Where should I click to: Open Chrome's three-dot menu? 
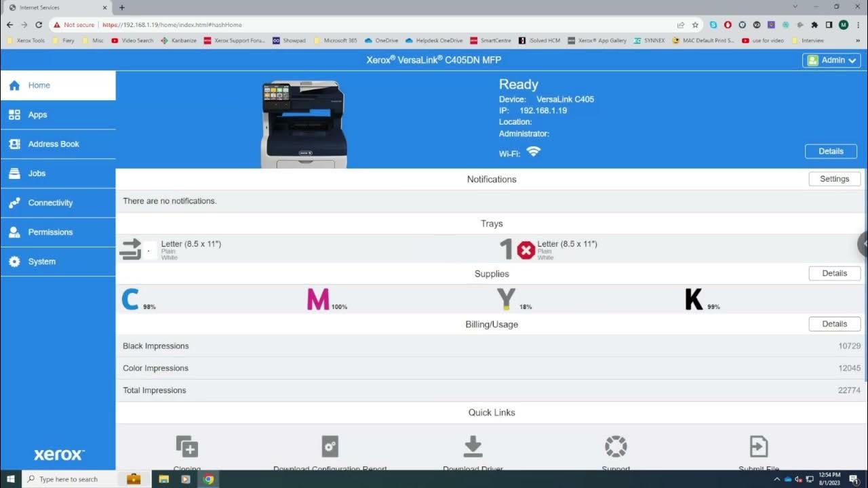(x=858, y=24)
